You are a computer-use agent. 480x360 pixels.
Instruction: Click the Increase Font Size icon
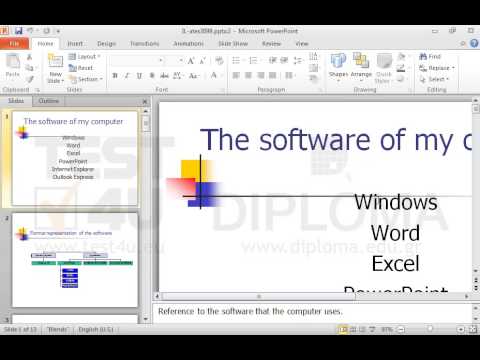coord(191,61)
